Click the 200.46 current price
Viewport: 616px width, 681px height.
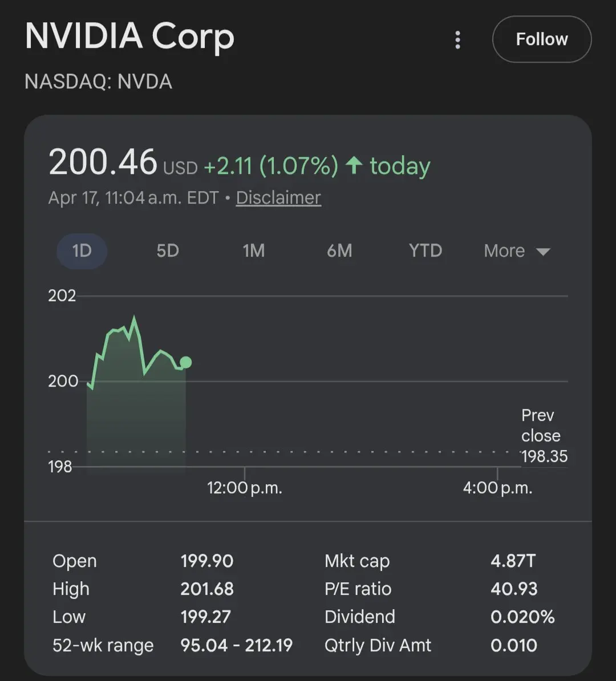(103, 162)
